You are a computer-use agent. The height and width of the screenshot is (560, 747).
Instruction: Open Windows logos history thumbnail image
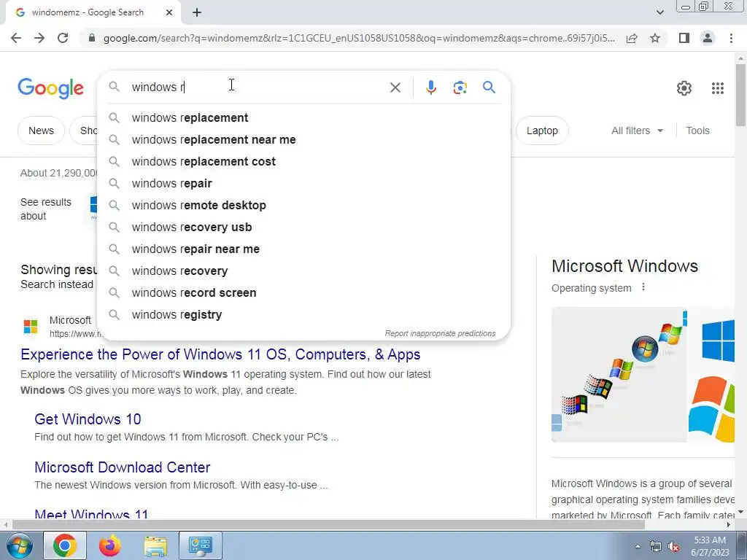click(x=619, y=375)
